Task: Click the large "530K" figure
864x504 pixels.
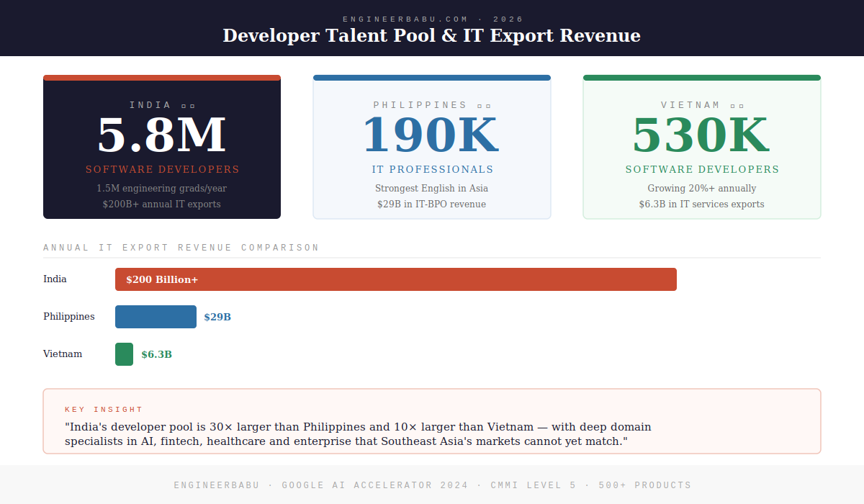Action: click(x=702, y=135)
